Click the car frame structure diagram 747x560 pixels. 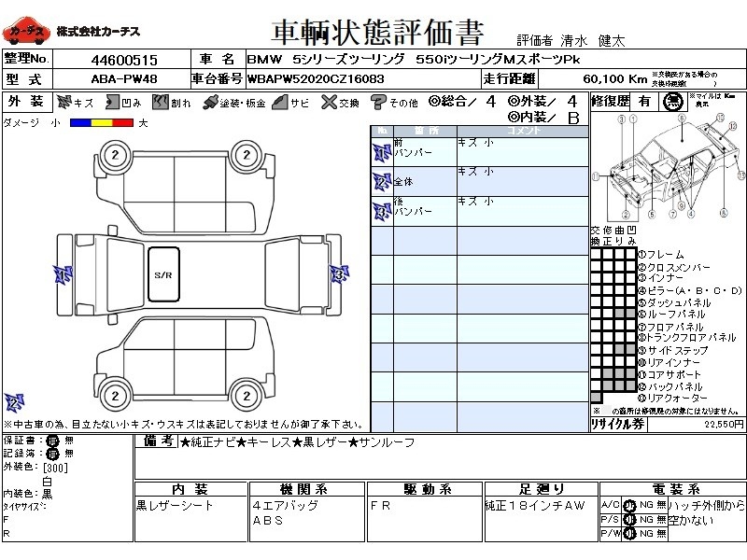tap(669, 166)
